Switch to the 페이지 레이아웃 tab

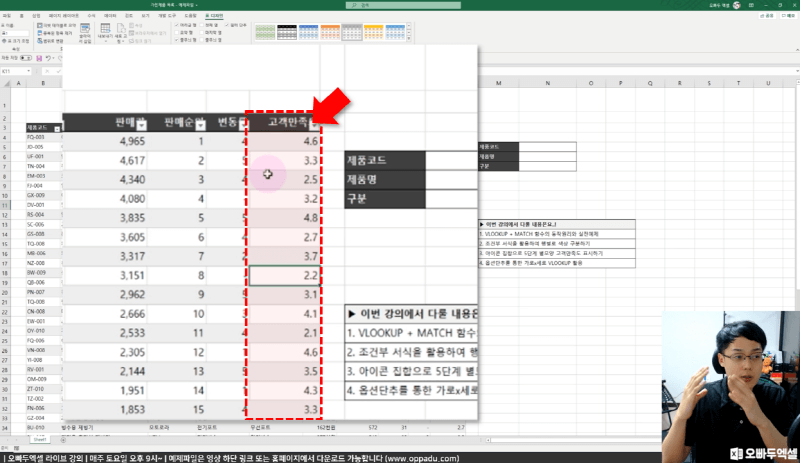64,16
